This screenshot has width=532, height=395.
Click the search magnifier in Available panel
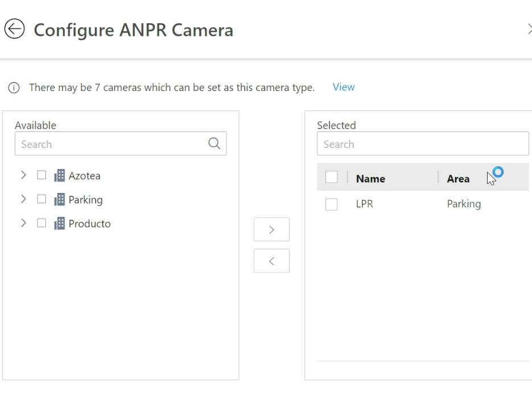click(214, 143)
